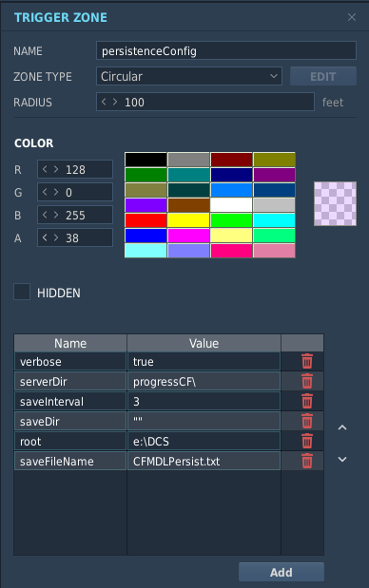369x588 pixels.
Task: Select the CFMDLPersist.txt value cell
Action: (x=204, y=461)
